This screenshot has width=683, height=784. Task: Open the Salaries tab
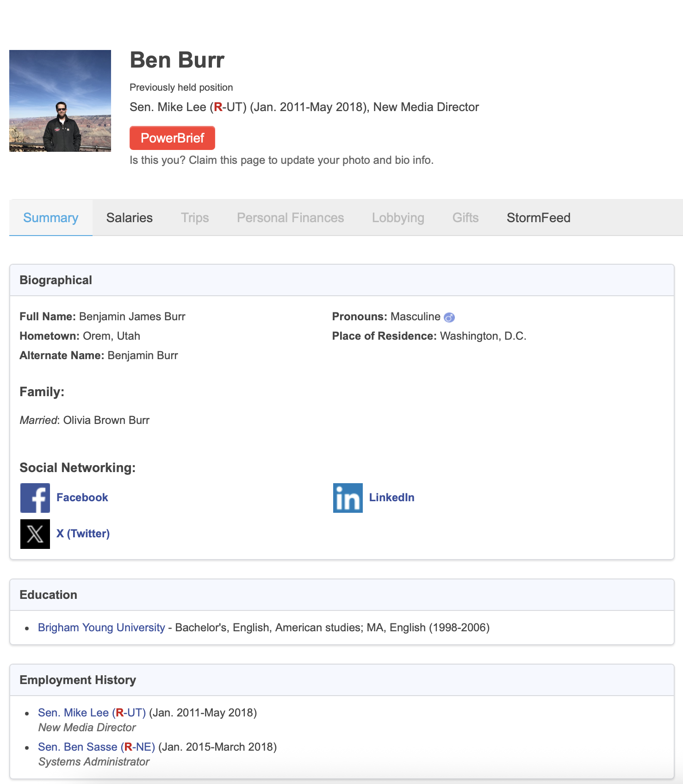130,218
